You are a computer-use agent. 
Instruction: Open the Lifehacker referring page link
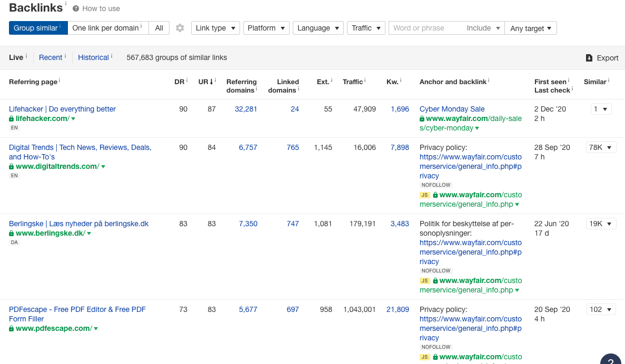pyautogui.click(x=62, y=109)
